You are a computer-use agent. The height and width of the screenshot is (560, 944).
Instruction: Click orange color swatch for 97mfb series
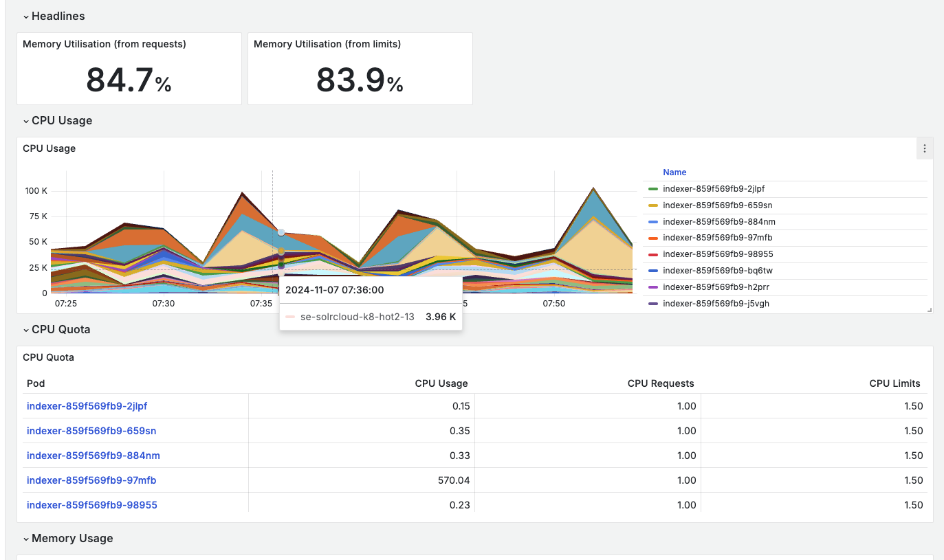pyautogui.click(x=653, y=238)
